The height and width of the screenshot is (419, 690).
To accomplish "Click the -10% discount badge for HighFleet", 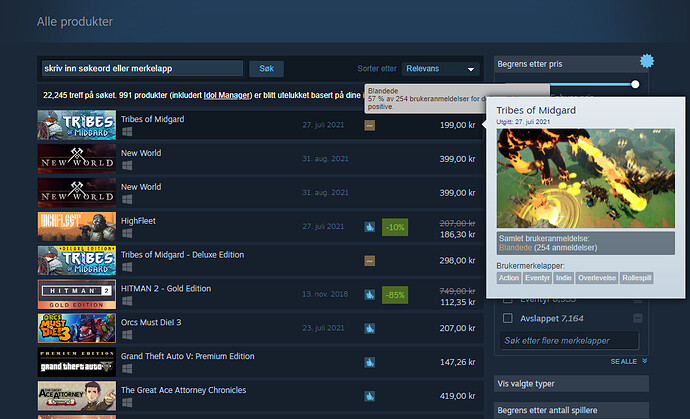I will point(395,227).
